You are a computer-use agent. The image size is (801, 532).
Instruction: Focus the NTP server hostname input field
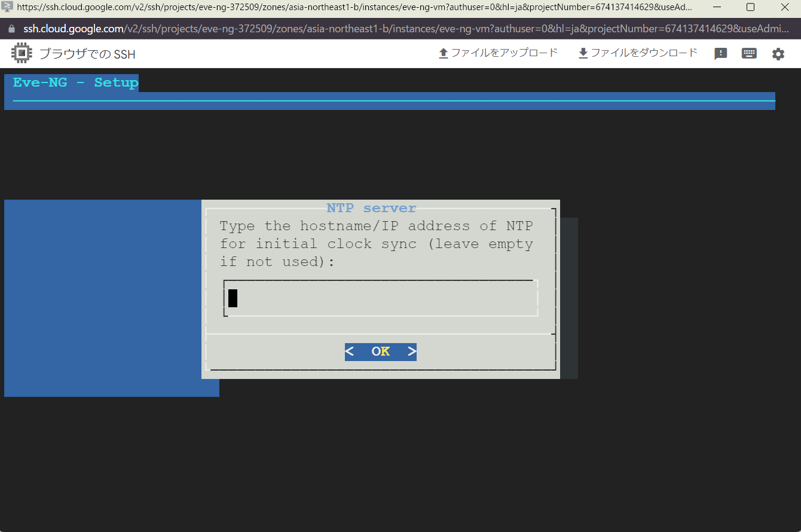click(x=381, y=298)
